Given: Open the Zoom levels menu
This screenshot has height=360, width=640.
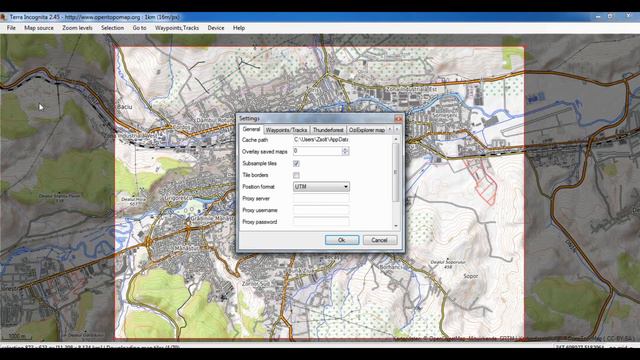Looking at the screenshot, I should [x=77, y=28].
